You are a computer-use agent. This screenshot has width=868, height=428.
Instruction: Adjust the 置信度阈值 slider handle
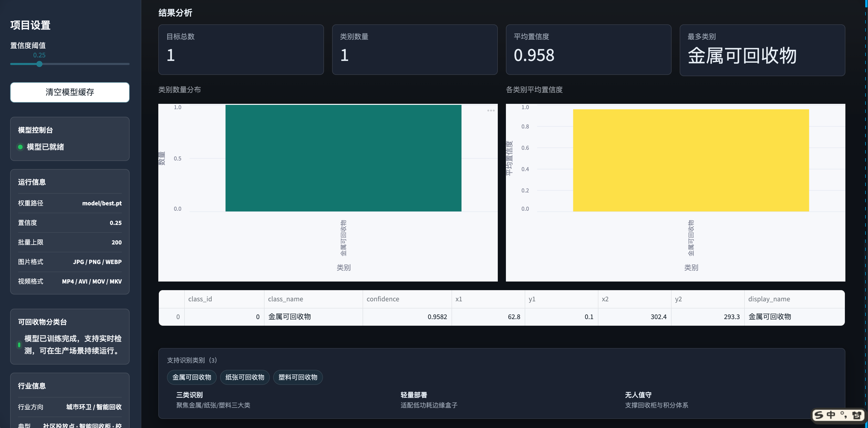point(39,64)
